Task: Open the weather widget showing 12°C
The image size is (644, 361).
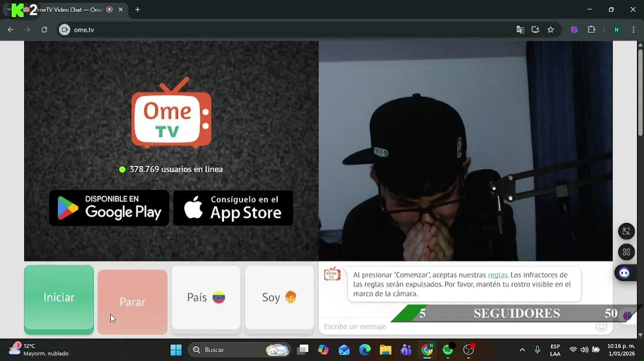Action: [39, 349]
